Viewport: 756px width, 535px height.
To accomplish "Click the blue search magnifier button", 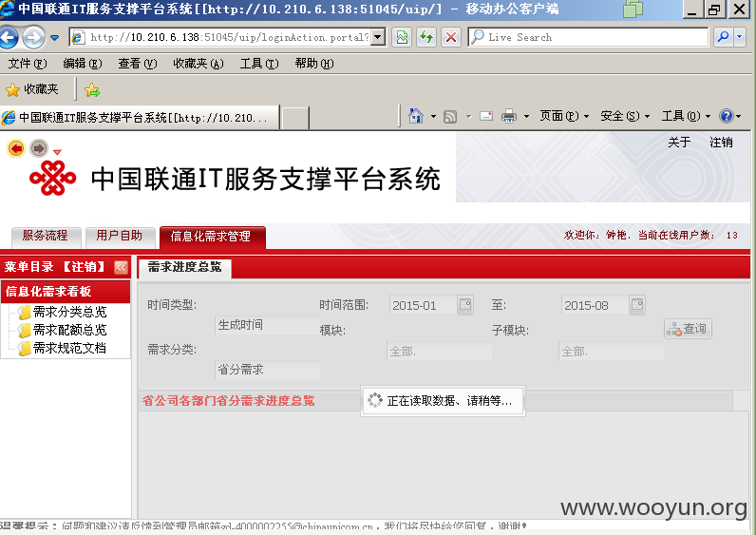I will [x=723, y=37].
